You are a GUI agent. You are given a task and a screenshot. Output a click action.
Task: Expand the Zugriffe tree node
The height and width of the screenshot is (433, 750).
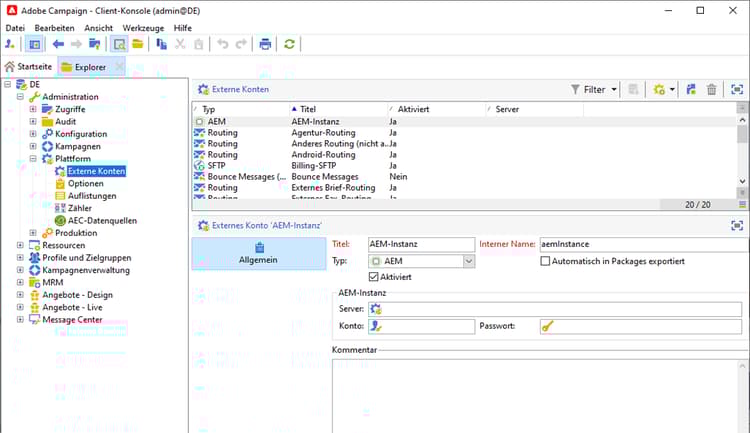pos(33,109)
